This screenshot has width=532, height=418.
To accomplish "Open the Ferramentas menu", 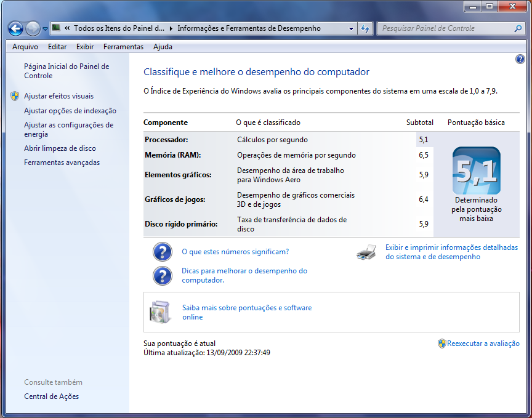I will [x=123, y=47].
